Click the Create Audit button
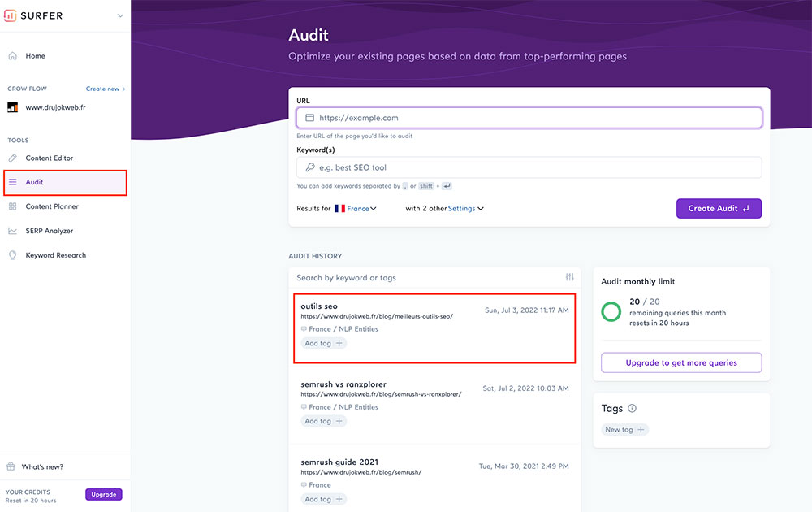812x512 pixels. (x=719, y=208)
